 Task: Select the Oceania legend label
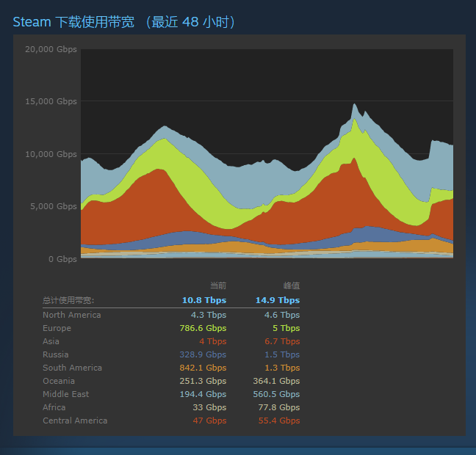pyautogui.click(x=59, y=381)
